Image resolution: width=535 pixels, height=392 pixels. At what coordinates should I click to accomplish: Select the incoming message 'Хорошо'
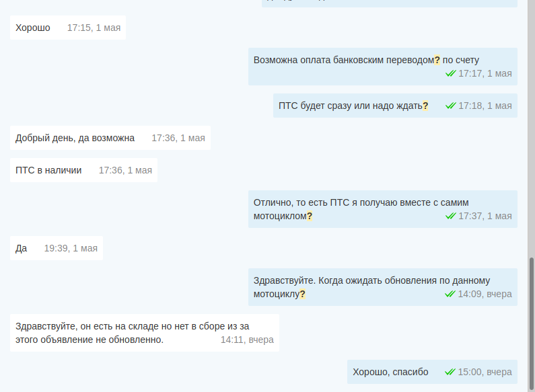point(33,28)
